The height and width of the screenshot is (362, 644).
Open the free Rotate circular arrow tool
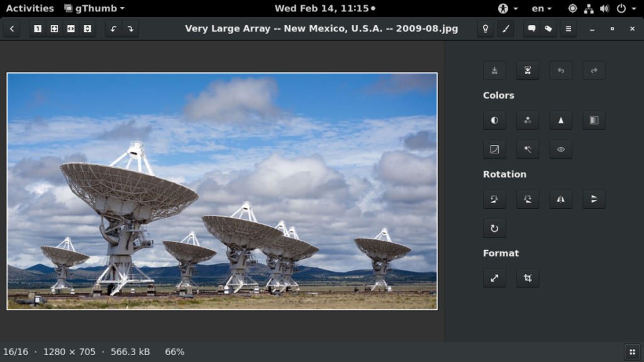[494, 228]
